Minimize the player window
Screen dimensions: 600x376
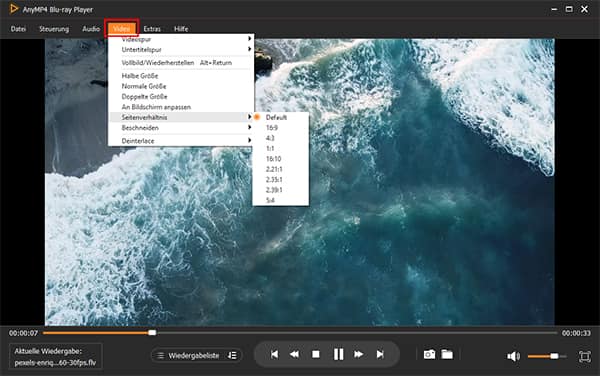coord(554,9)
